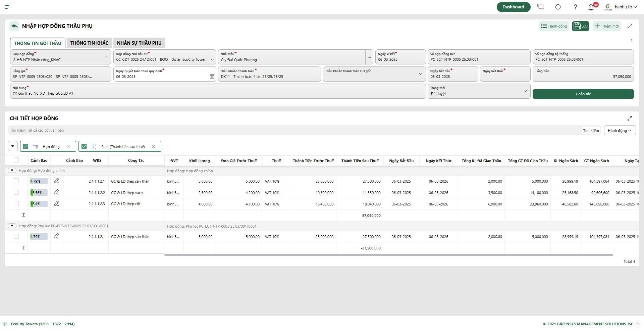This screenshot has width=644, height=331.
Task: Edit row GC & LD thép cột pencil icon
Action: click(57, 203)
